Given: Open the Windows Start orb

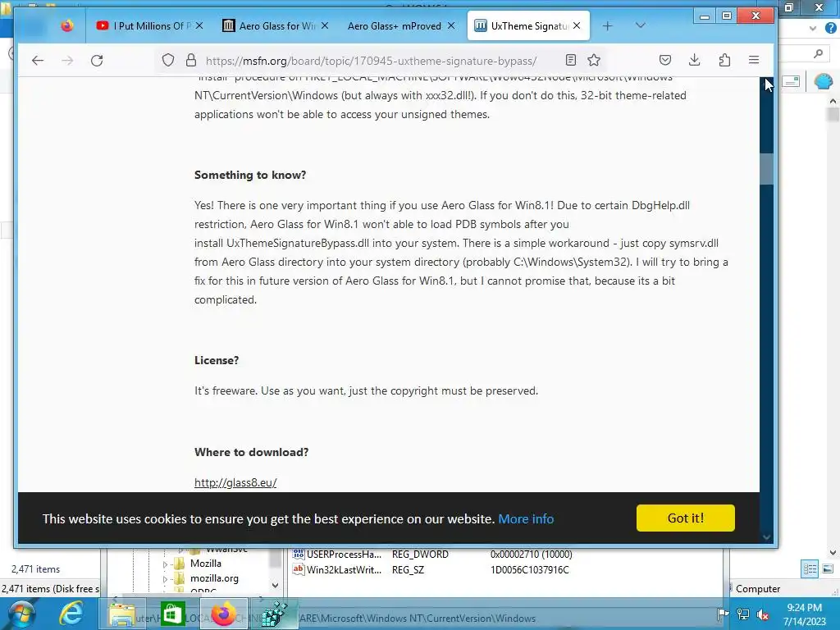Looking at the screenshot, I should pos(21,614).
